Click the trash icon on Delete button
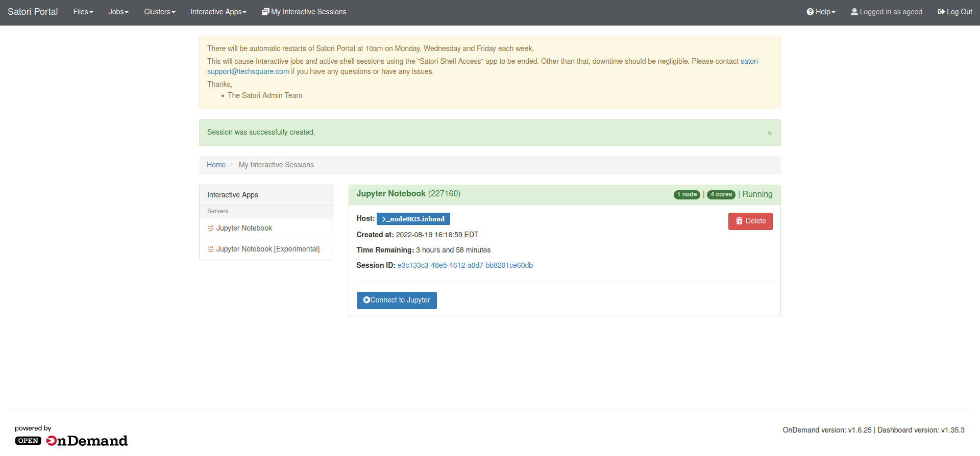This screenshot has height=456, width=980. (x=739, y=221)
